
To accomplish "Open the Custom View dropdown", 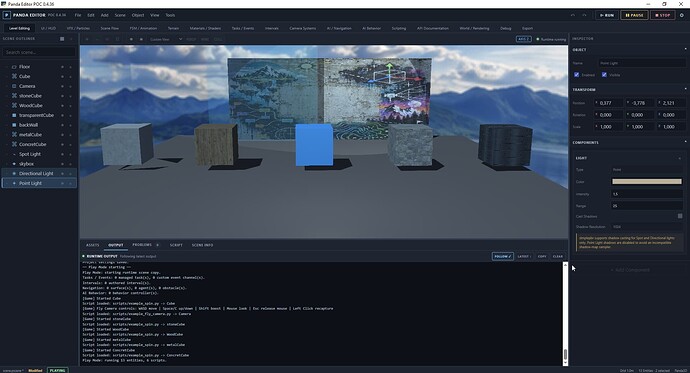I will 166,39.
